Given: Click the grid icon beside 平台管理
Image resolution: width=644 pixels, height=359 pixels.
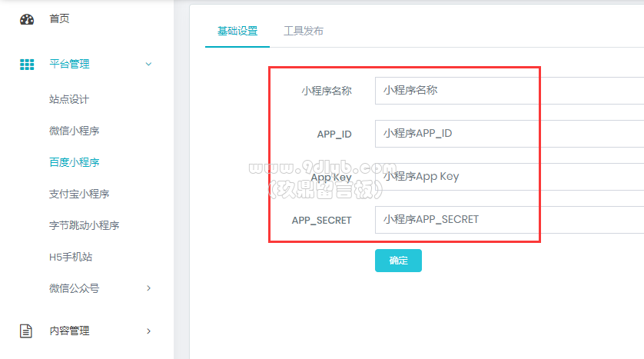Looking at the screenshot, I should (27, 65).
